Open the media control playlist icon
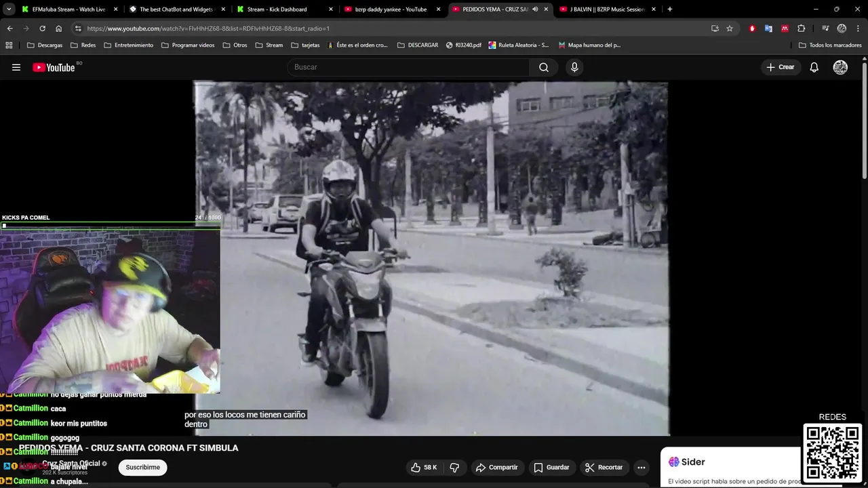 (825, 28)
